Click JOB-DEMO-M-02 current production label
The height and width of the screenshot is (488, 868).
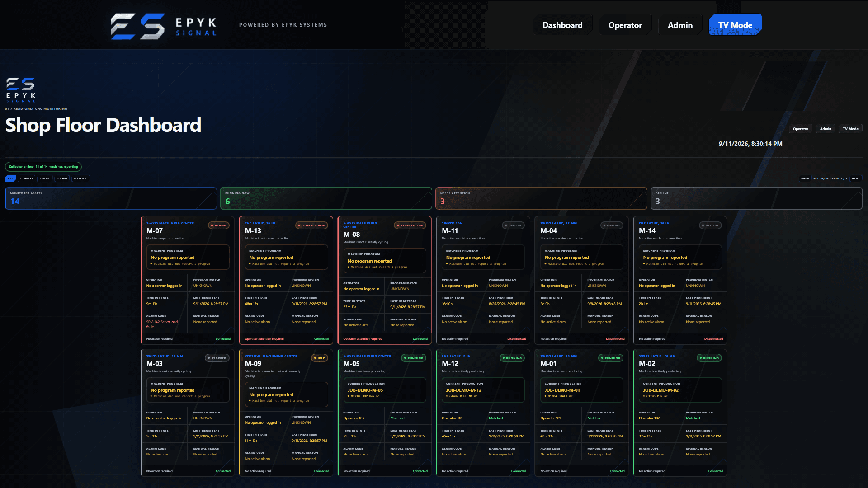[661, 390]
